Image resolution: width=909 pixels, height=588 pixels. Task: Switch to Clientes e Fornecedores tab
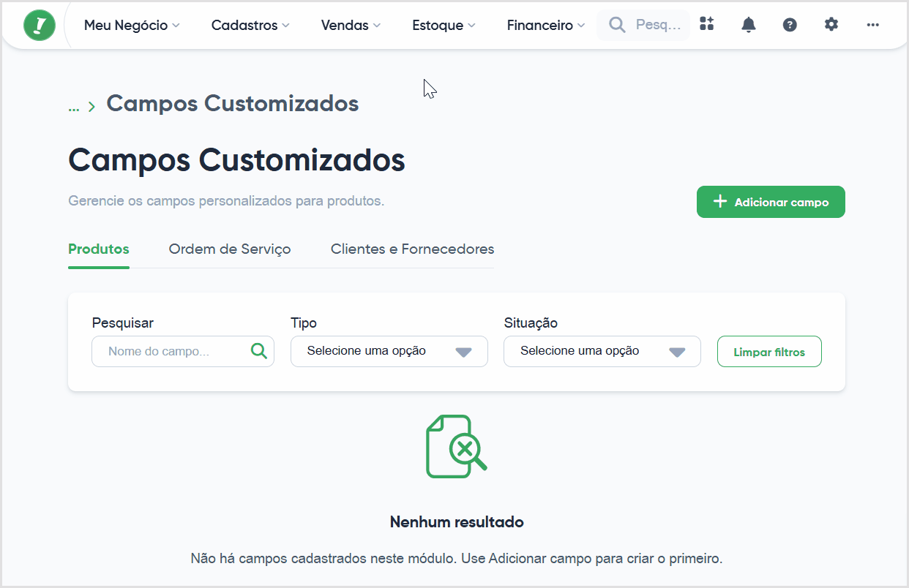pyautogui.click(x=412, y=249)
